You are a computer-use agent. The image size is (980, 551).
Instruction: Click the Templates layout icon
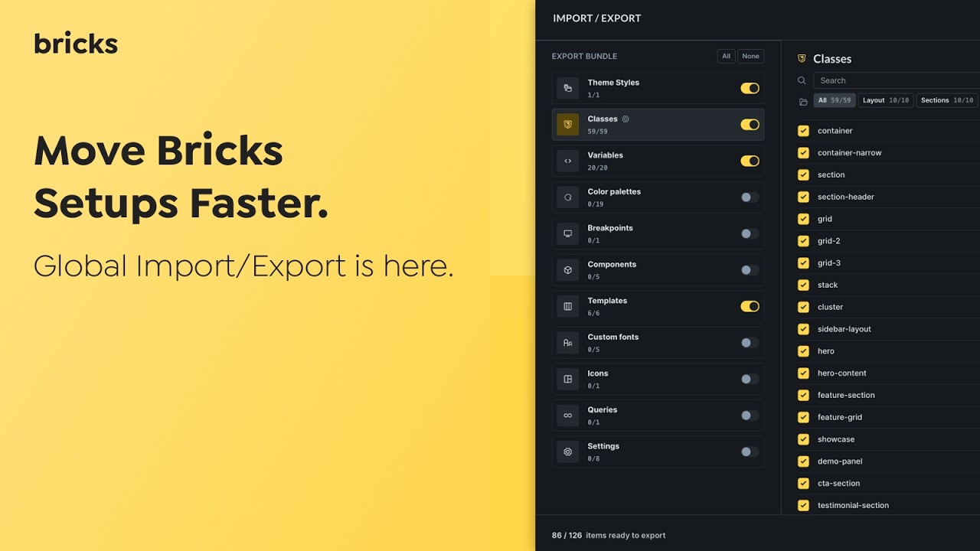pyautogui.click(x=568, y=306)
